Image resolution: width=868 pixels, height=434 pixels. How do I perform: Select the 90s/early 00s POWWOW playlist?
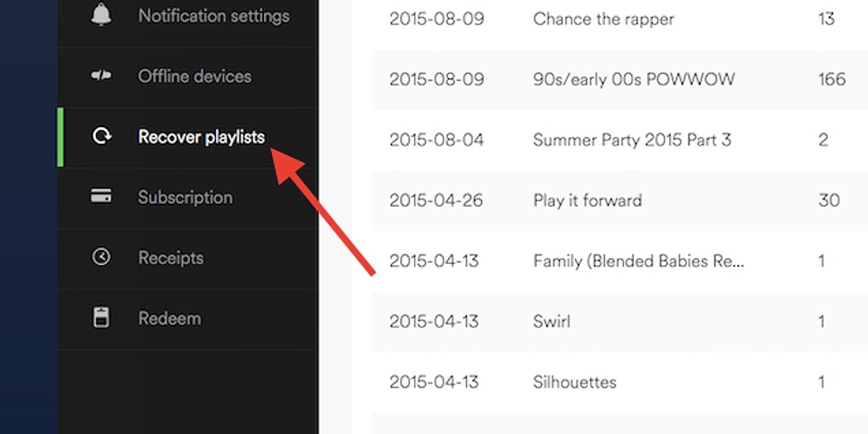(x=634, y=79)
